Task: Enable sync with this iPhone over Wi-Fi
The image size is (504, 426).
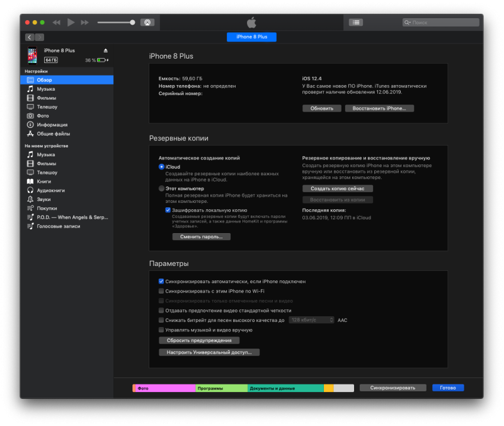Action: [161, 291]
